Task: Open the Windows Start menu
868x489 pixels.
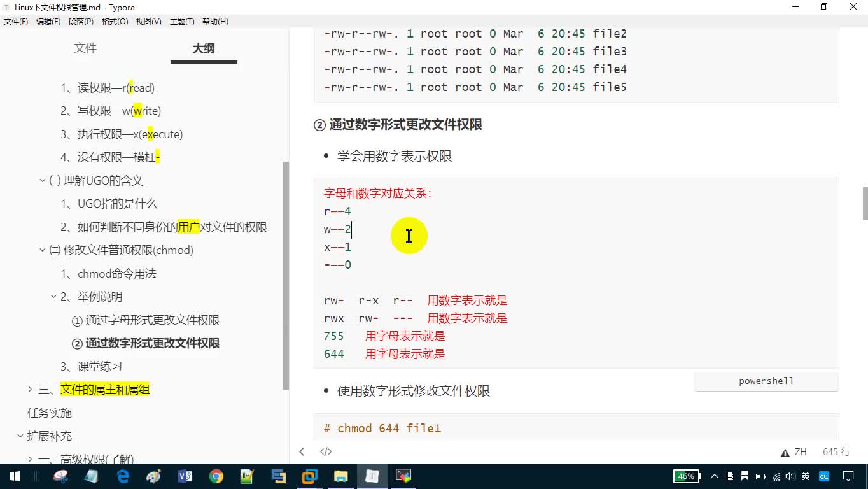Action: (x=15, y=476)
